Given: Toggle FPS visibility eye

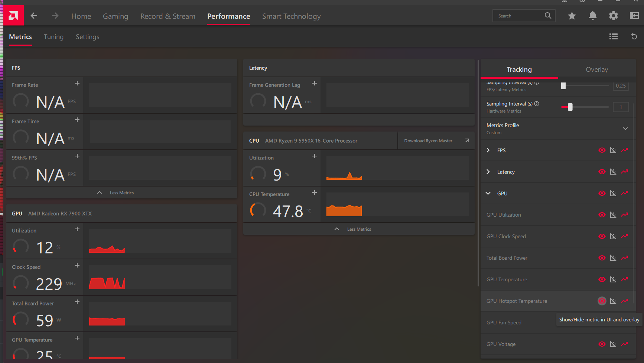Looking at the screenshot, I should [602, 150].
